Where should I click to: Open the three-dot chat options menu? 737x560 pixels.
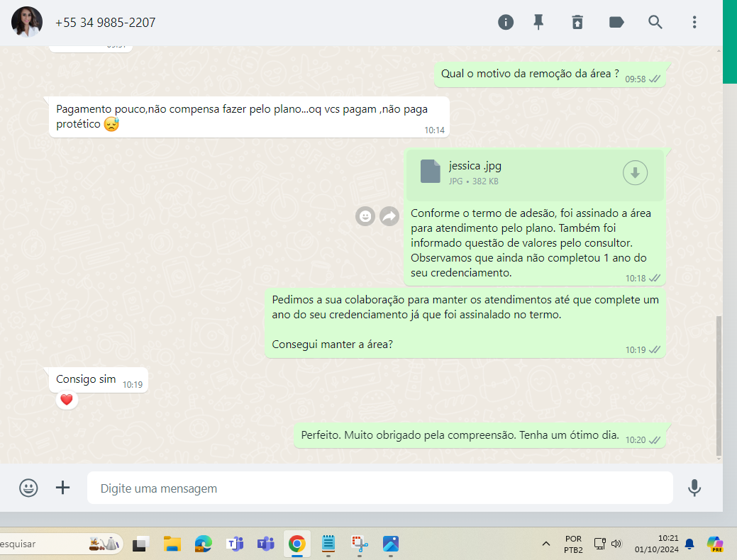click(x=694, y=22)
